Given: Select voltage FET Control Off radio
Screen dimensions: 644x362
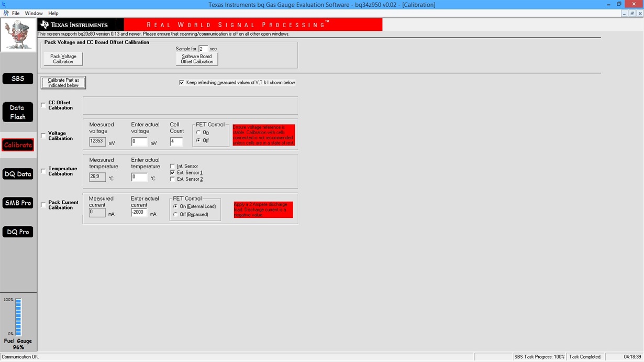Looking at the screenshot, I should (198, 140).
